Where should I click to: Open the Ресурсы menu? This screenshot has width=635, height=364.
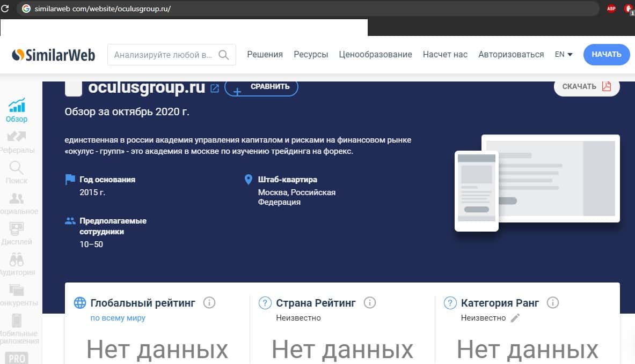click(x=311, y=55)
